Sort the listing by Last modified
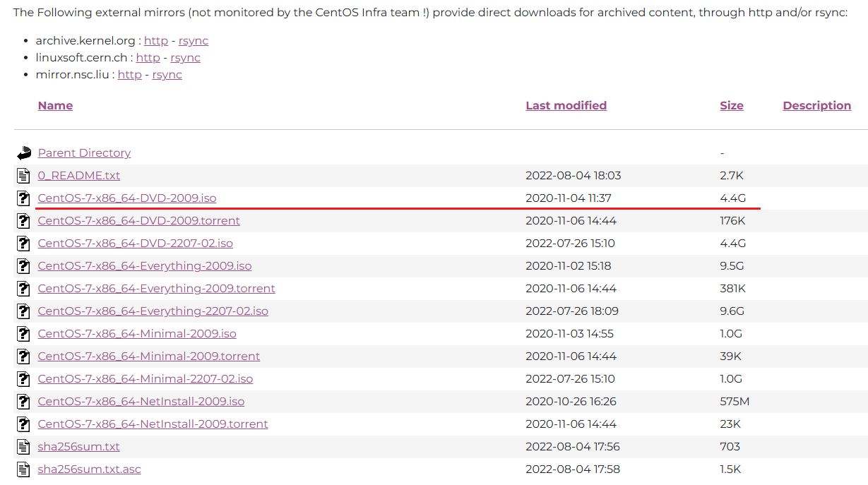 coord(566,105)
